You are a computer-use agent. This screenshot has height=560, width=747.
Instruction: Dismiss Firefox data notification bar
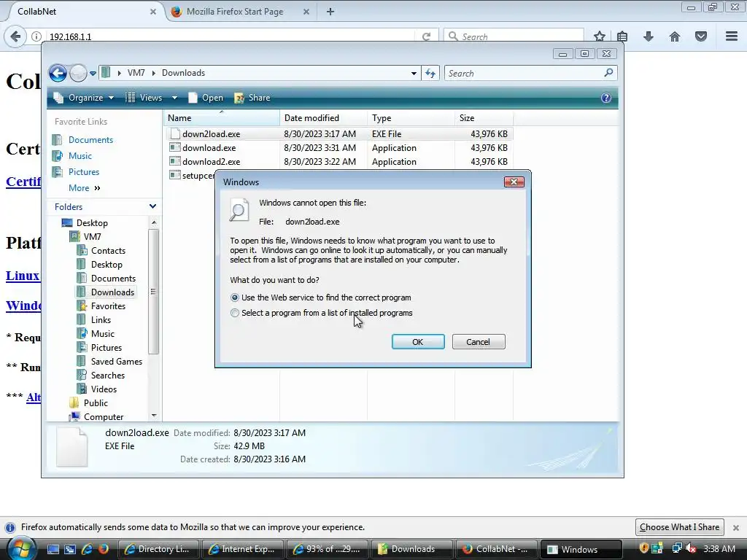click(736, 528)
